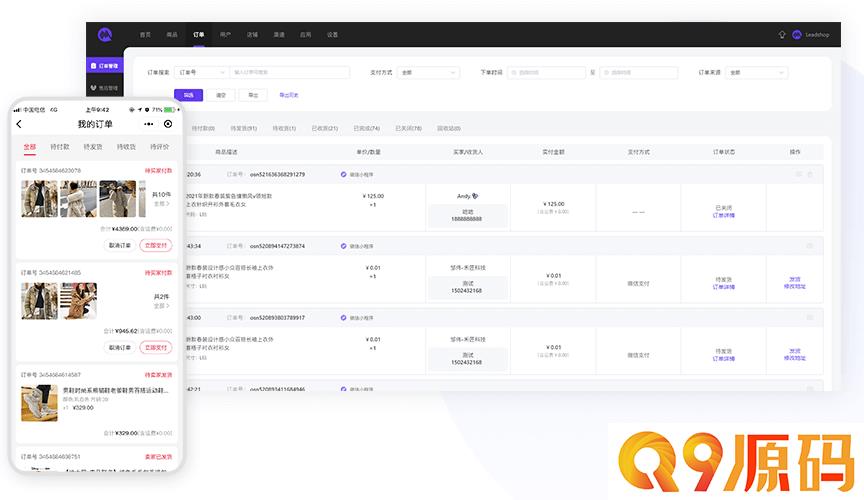The width and height of the screenshot is (864, 500).
Task: Click the Leadshop logo in the top bar
Action: 105,35
